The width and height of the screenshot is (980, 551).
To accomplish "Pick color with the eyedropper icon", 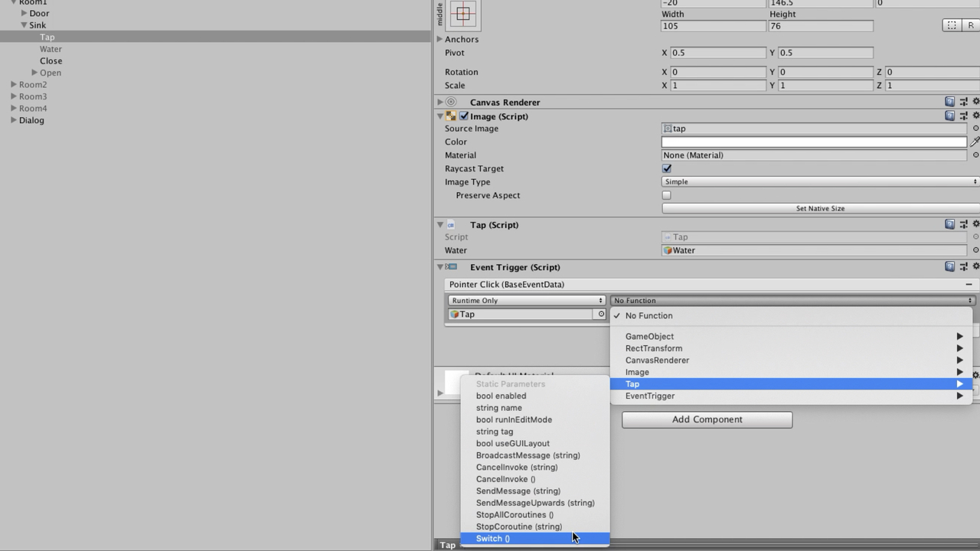I will (975, 142).
